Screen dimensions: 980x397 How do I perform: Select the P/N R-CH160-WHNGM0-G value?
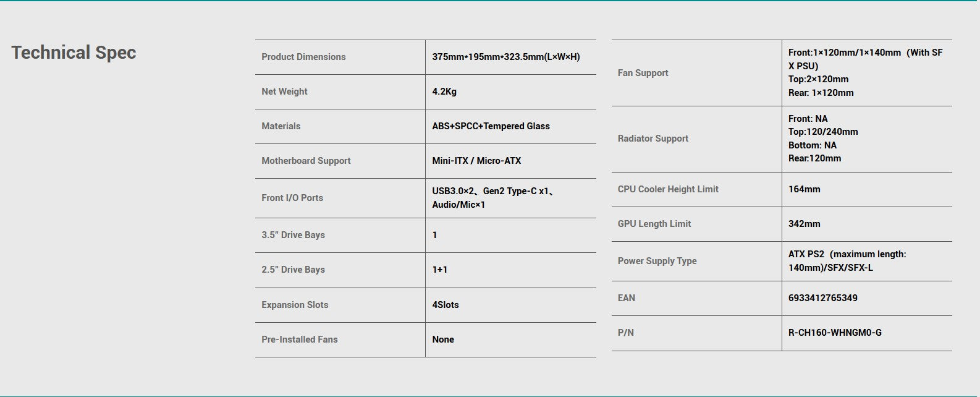coord(835,333)
